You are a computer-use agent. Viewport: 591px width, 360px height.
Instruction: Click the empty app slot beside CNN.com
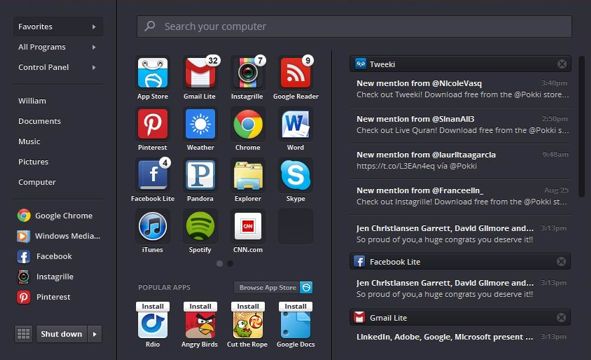(296, 226)
